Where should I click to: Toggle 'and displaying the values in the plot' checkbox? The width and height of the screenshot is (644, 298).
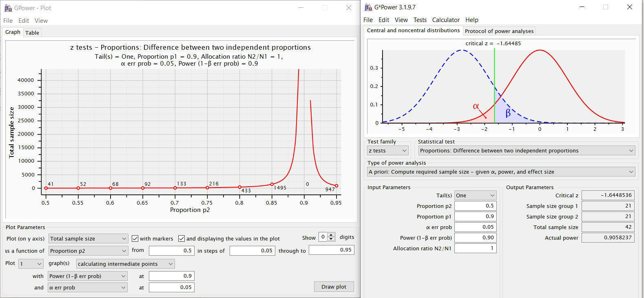[x=181, y=238]
